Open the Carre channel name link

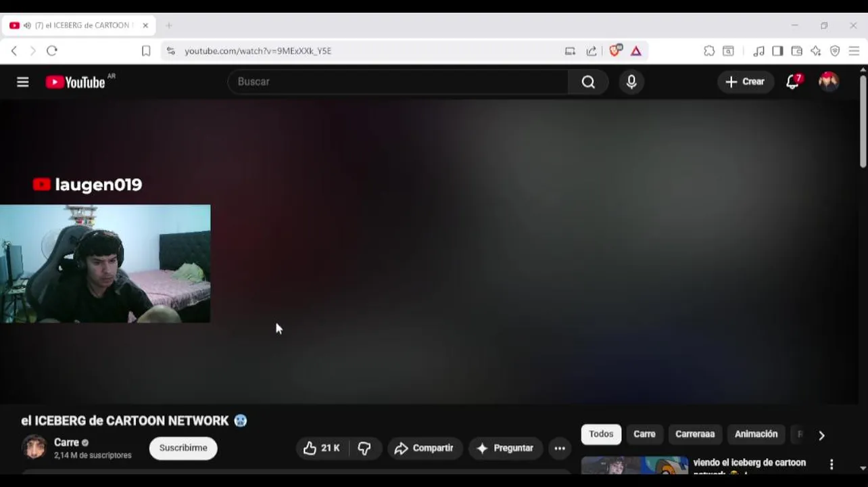point(66,442)
